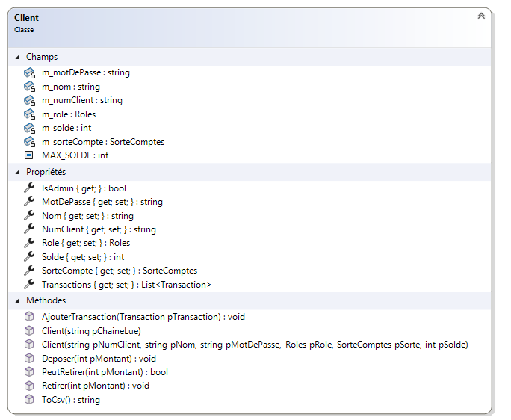Image resolution: width=511 pixels, height=420 pixels.
Task: Collapse the Client class shape with chevron
Action: coord(481,16)
